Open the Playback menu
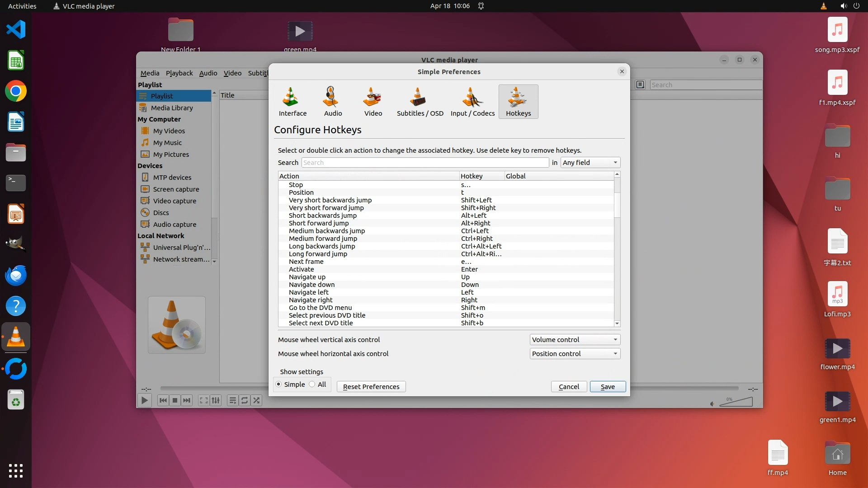The height and width of the screenshot is (488, 868). (179, 73)
